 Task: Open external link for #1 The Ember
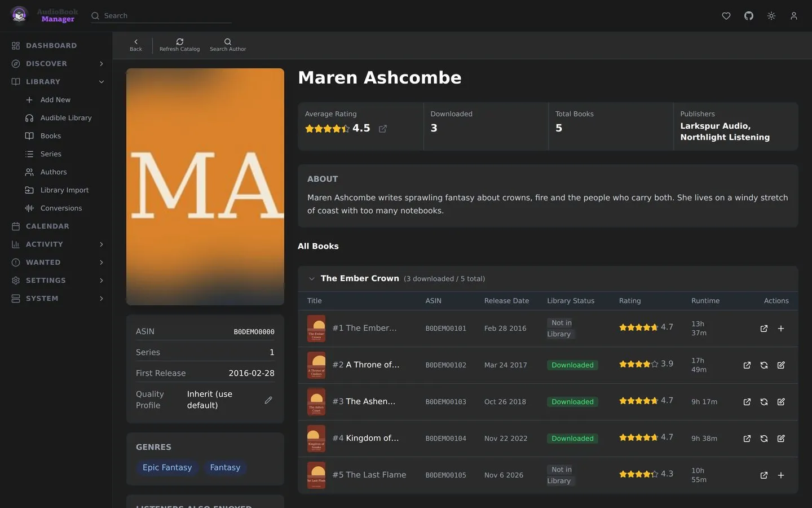click(x=764, y=329)
